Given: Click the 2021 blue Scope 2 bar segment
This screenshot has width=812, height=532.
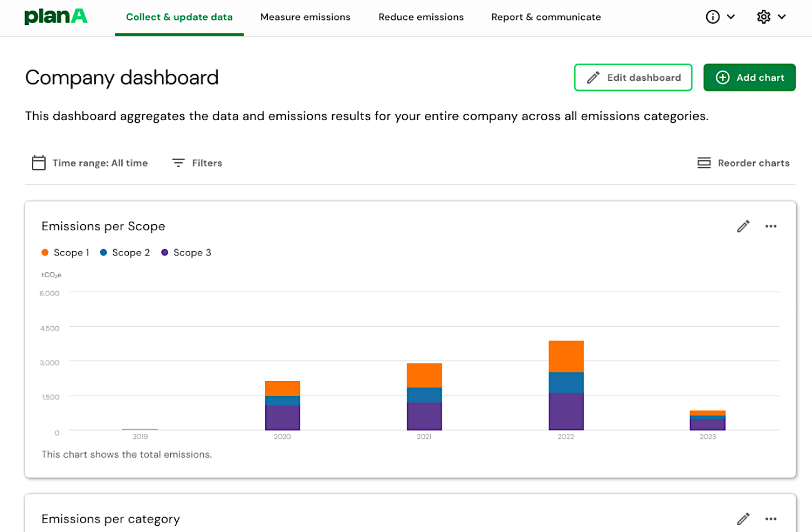Looking at the screenshot, I should pyautogui.click(x=424, y=396).
